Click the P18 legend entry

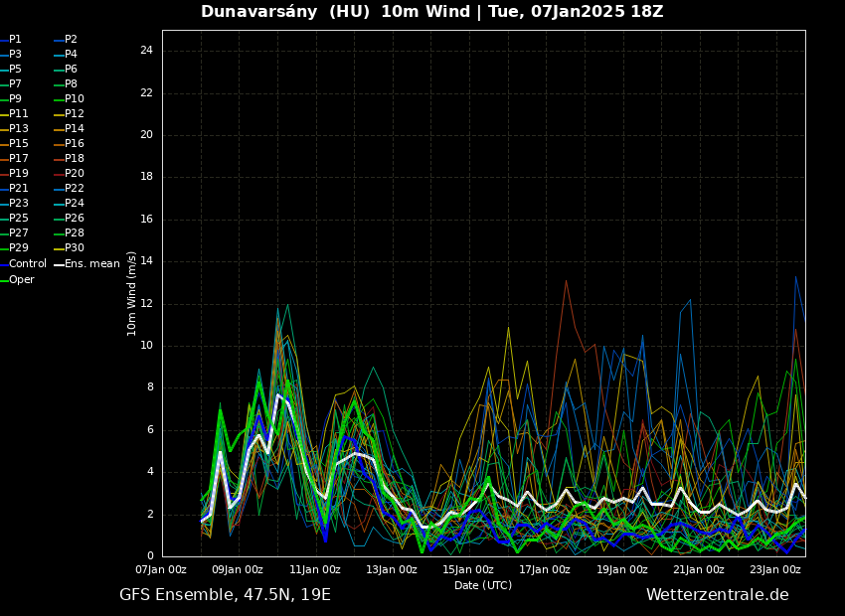click(x=75, y=159)
